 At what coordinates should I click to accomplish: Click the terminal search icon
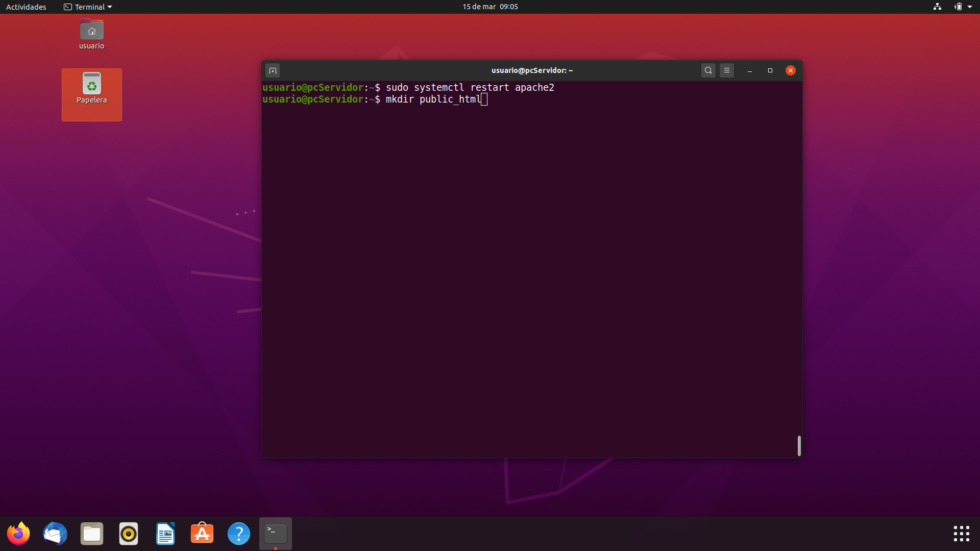pos(708,70)
